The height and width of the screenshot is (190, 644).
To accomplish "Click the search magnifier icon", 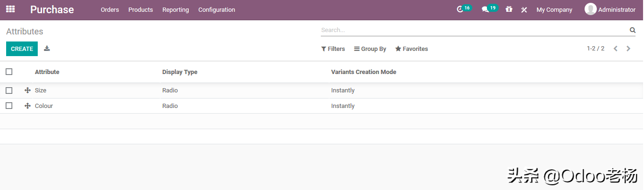I will [x=633, y=30].
